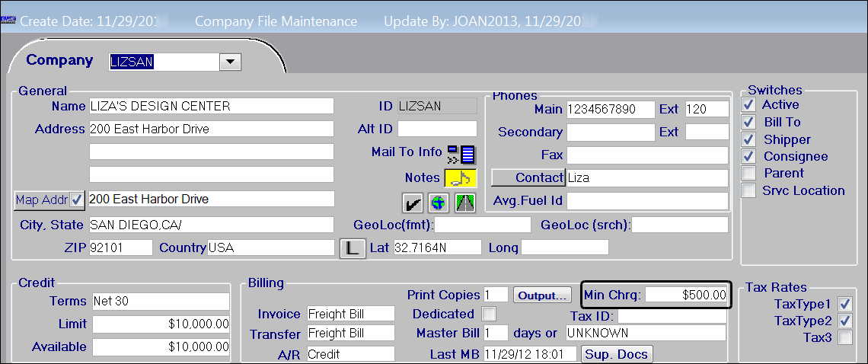Click the GeoLoc (srch) field
The image size is (868, 364).
pyautogui.click(x=681, y=225)
